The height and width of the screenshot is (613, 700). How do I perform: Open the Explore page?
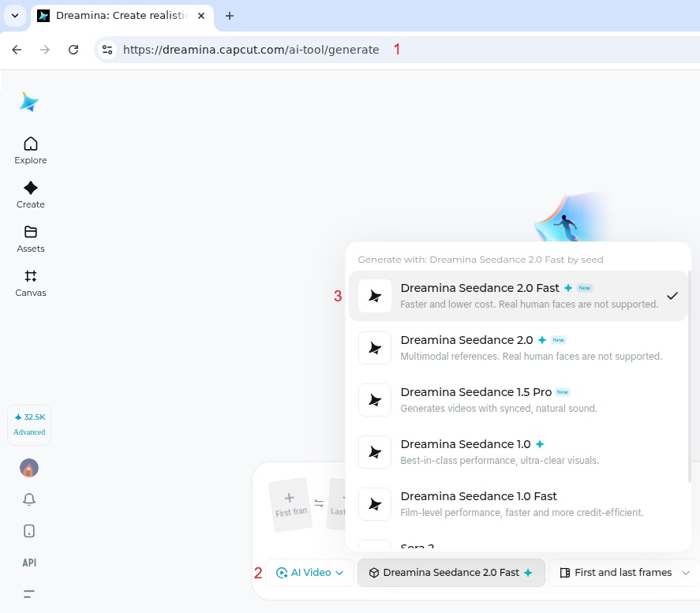pyautogui.click(x=31, y=150)
